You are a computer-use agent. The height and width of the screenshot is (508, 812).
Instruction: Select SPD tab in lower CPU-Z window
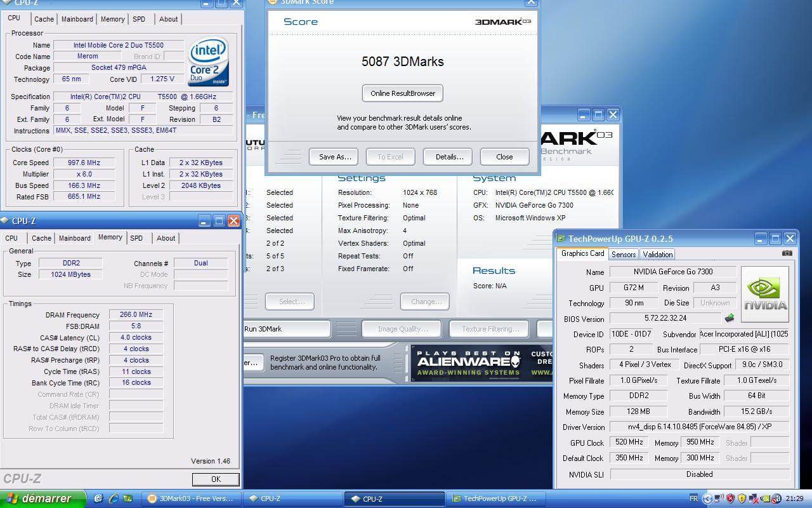[x=136, y=238]
